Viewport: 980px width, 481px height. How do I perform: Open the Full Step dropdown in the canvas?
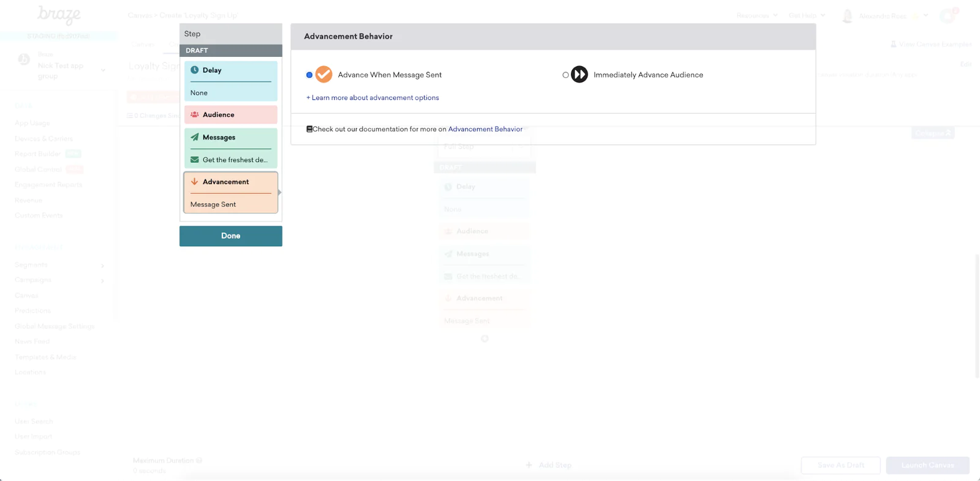484,147
